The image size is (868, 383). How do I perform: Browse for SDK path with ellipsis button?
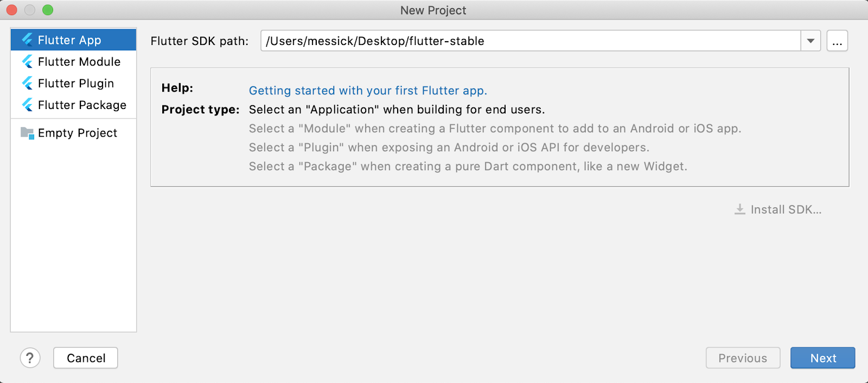point(837,41)
